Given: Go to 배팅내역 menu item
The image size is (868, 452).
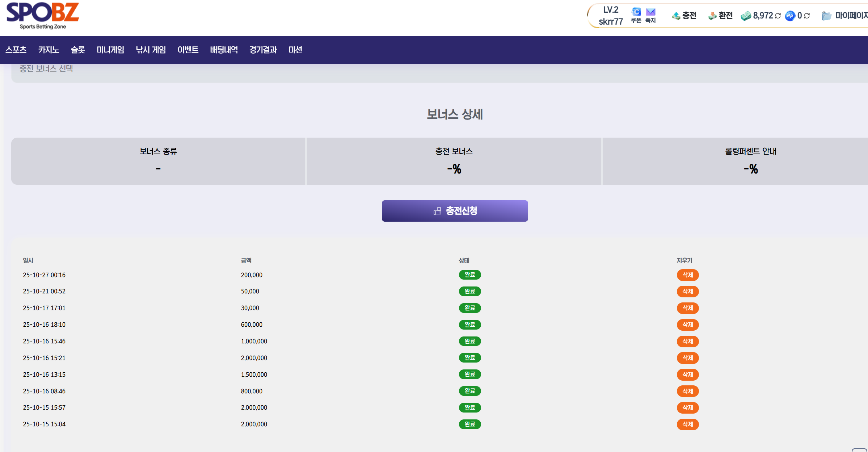Looking at the screenshot, I should tap(224, 50).
